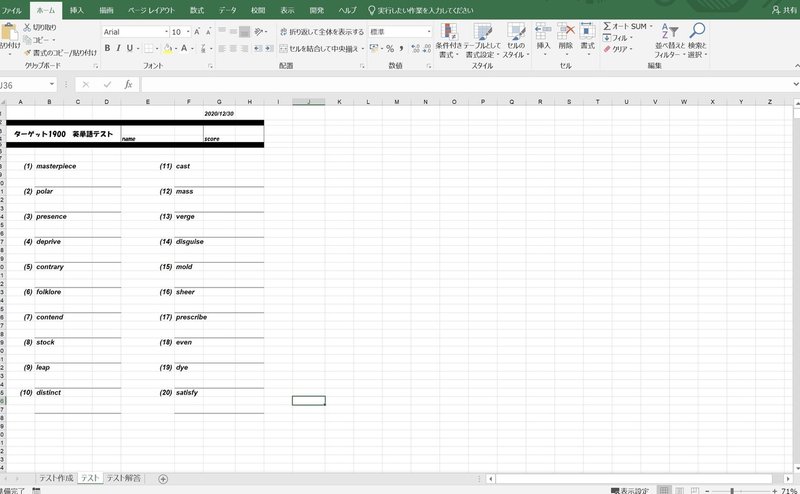The image size is (800, 494).
Task: Open Format as Table (テーブルとして書式設定)
Action: [x=482, y=41]
